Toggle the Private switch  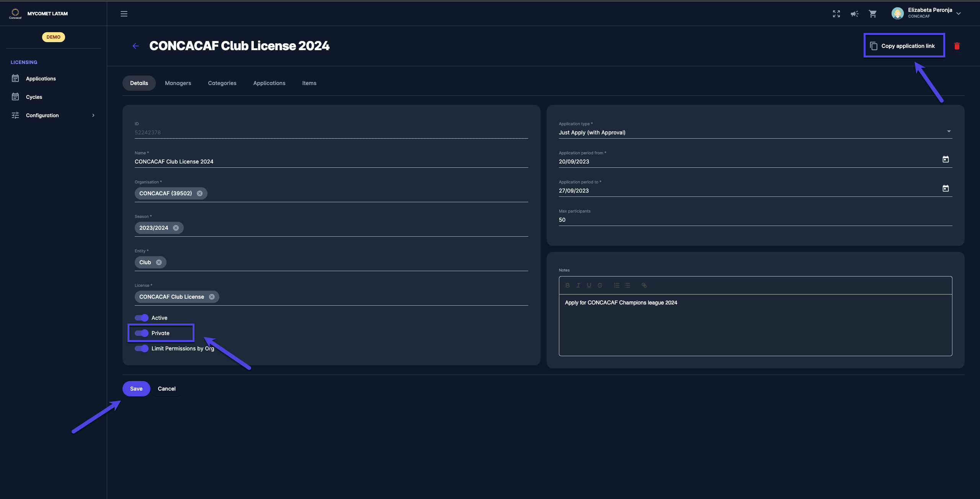[x=142, y=333]
